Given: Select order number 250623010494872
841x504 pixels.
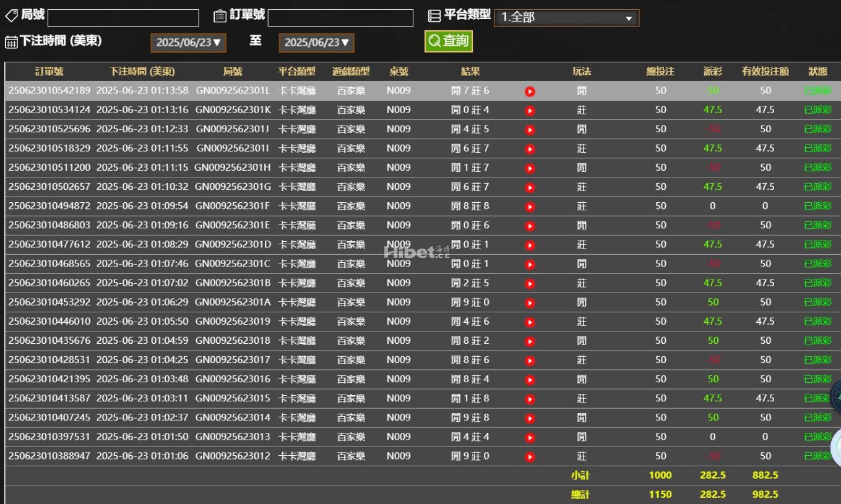Looking at the screenshot, I should click(x=50, y=206).
